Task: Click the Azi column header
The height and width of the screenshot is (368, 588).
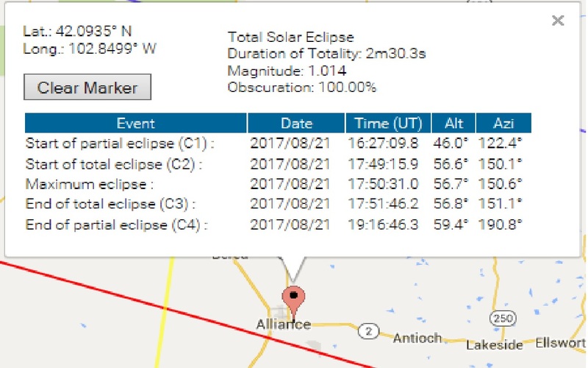Action: click(503, 123)
